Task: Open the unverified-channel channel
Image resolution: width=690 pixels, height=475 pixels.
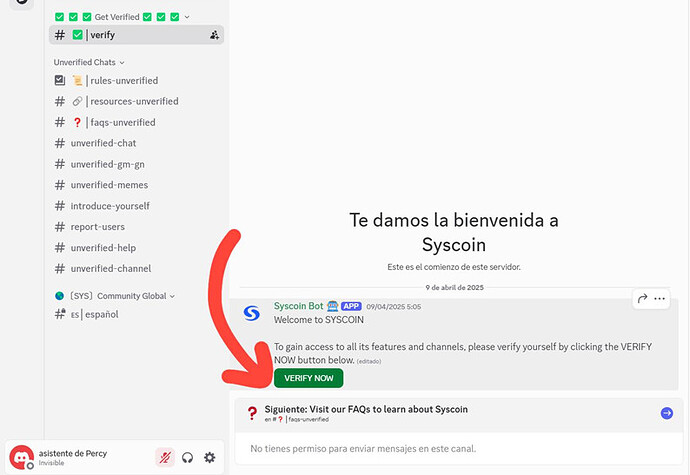Action: point(136,269)
